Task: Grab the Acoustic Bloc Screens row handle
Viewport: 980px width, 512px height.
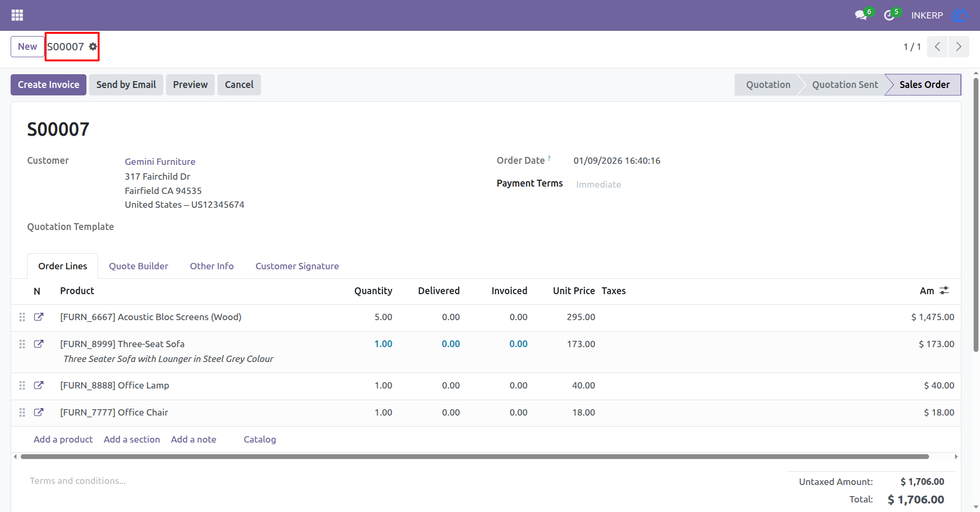Action: [22, 317]
